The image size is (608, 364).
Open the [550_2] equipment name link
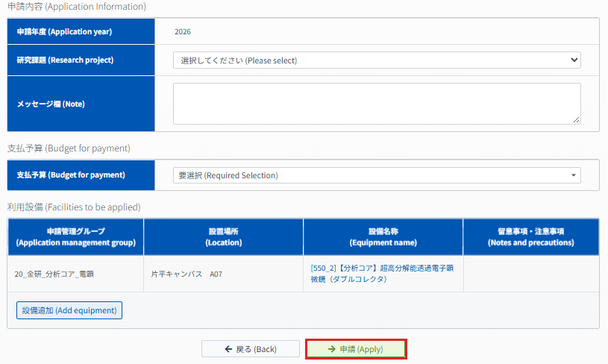tap(382, 274)
